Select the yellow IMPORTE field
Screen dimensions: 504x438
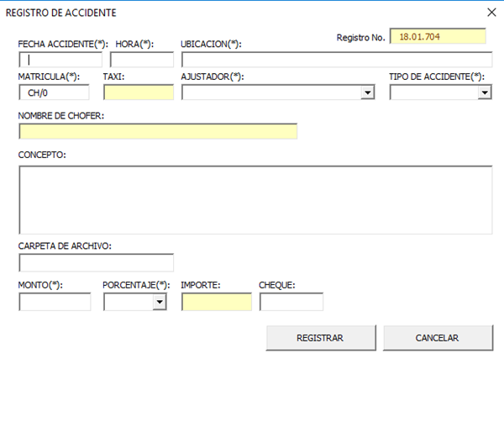216,302
